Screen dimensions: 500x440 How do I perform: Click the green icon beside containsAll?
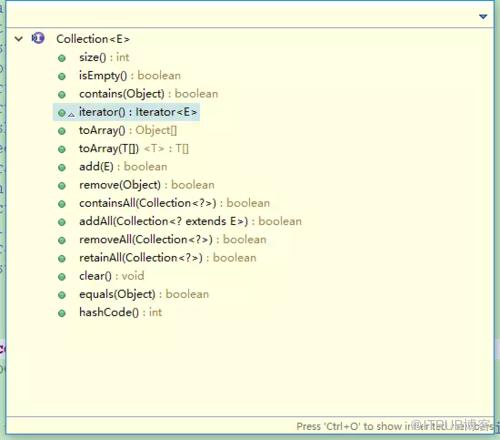click(62, 204)
